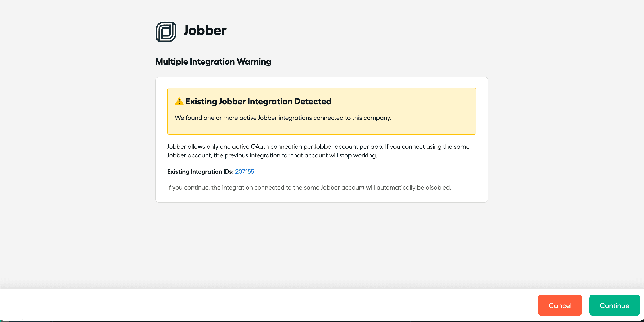Click the Multiple Integration Warning heading
The image size is (644, 322).
coord(213,61)
